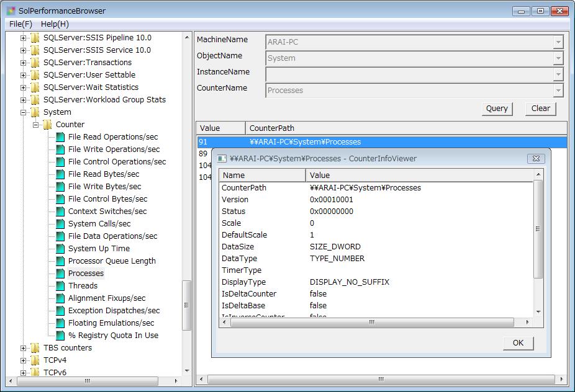This screenshot has height=392, width=575.
Task: Click the File Data Operations/sec counter icon
Action: (x=60, y=237)
